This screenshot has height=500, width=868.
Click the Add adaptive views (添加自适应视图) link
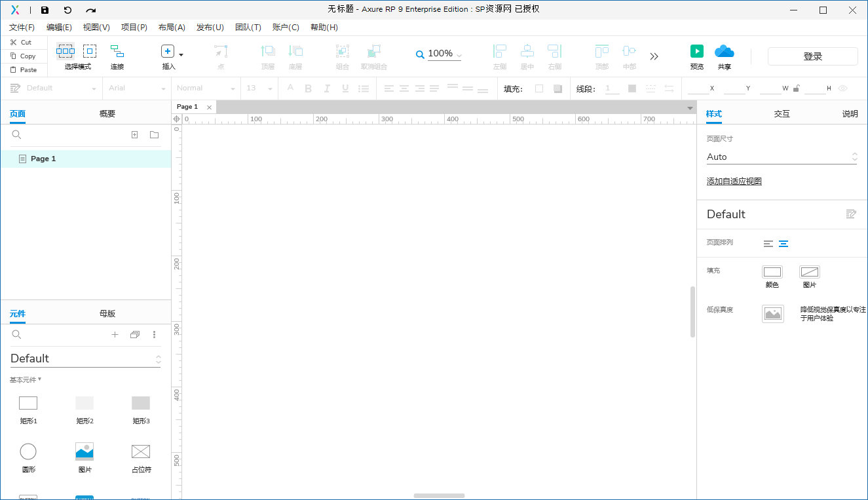click(x=734, y=182)
